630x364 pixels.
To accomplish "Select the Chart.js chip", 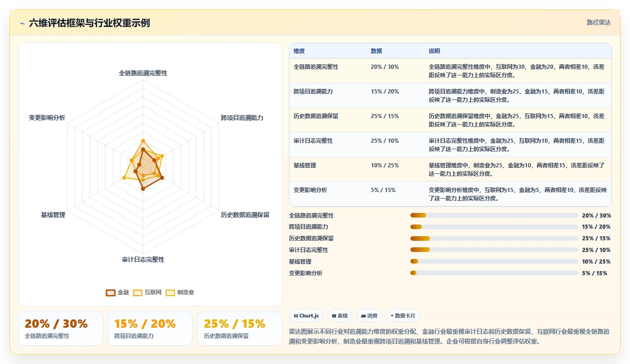I will point(306,316).
